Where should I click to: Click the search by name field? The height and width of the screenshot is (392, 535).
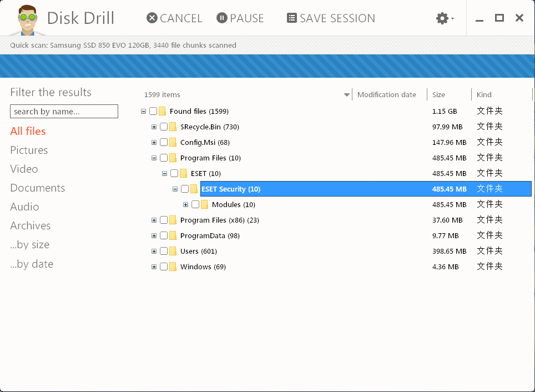point(64,111)
